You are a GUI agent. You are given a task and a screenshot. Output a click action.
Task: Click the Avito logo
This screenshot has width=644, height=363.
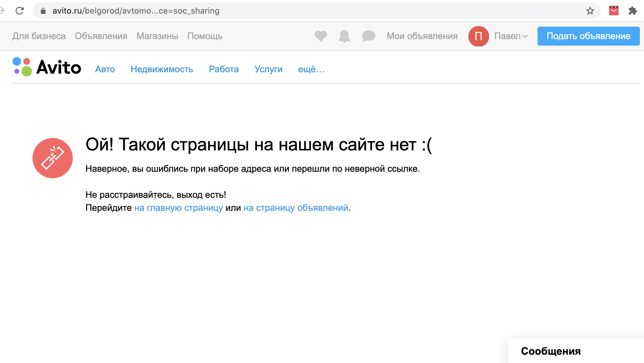[x=47, y=67]
